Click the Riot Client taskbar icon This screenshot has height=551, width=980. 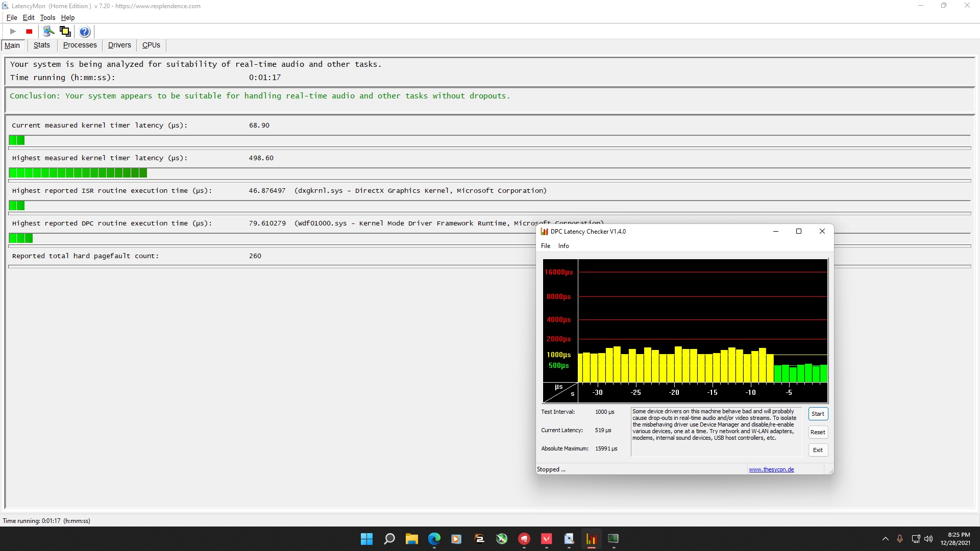[x=524, y=539]
